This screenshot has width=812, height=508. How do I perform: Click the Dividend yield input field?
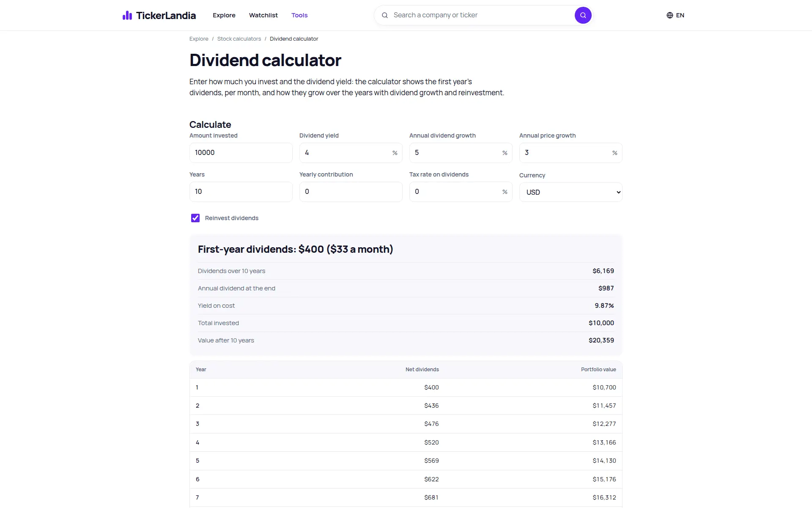[351, 153]
